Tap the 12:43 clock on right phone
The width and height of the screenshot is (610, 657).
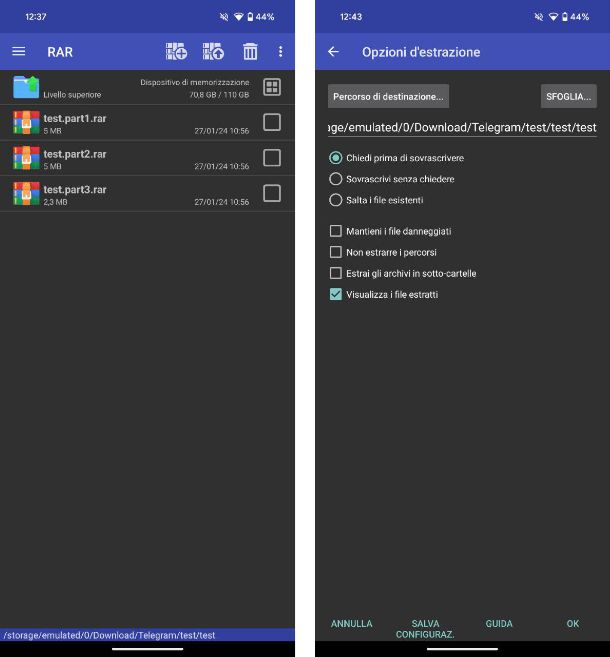coord(351,17)
